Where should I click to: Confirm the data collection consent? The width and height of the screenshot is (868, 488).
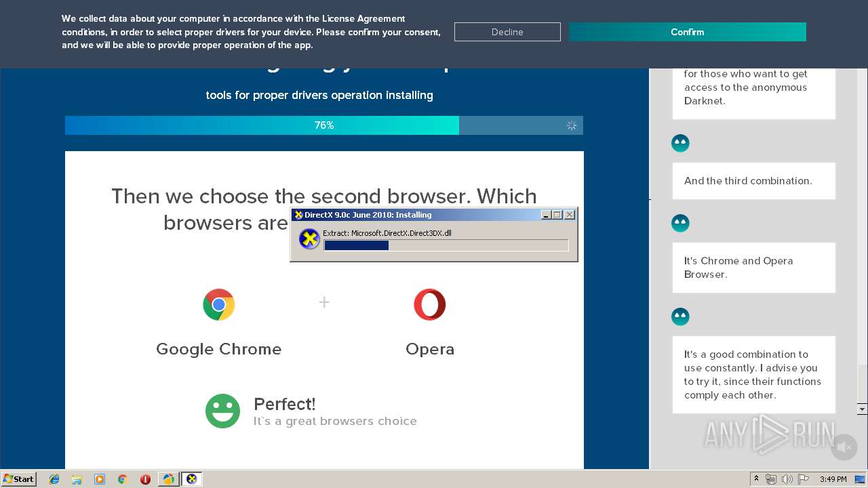[687, 32]
